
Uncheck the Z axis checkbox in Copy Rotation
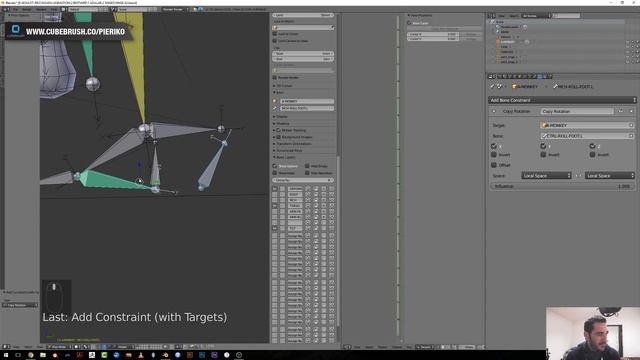tap(593, 146)
